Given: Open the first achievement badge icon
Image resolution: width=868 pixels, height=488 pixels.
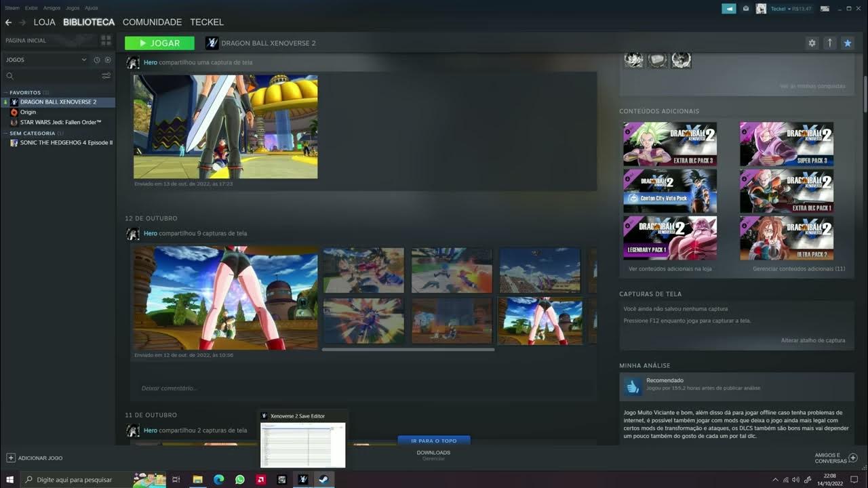Looking at the screenshot, I should pos(633,60).
